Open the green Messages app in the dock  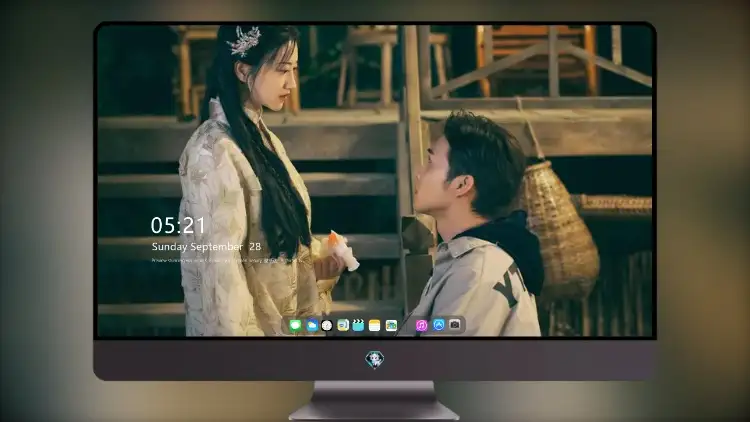(x=296, y=325)
